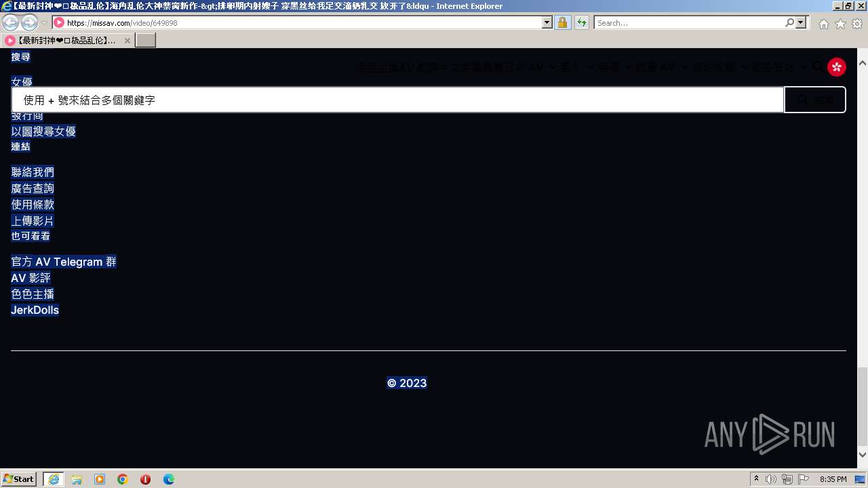The width and height of the screenshot is (868, 488).
Task: Expand the back-history dropdown arrow
Action: [44, 22]
